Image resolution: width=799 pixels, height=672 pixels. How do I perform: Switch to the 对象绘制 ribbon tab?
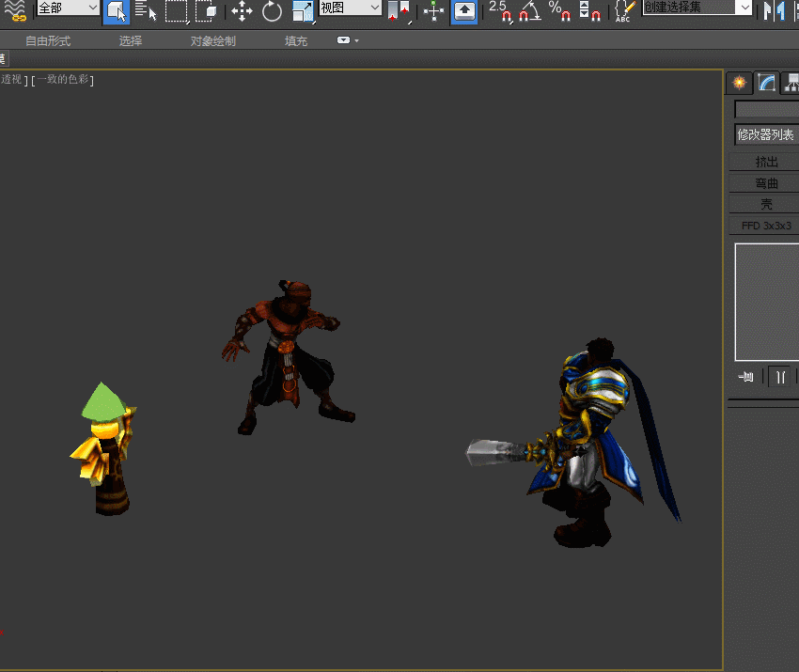point(212,41)
